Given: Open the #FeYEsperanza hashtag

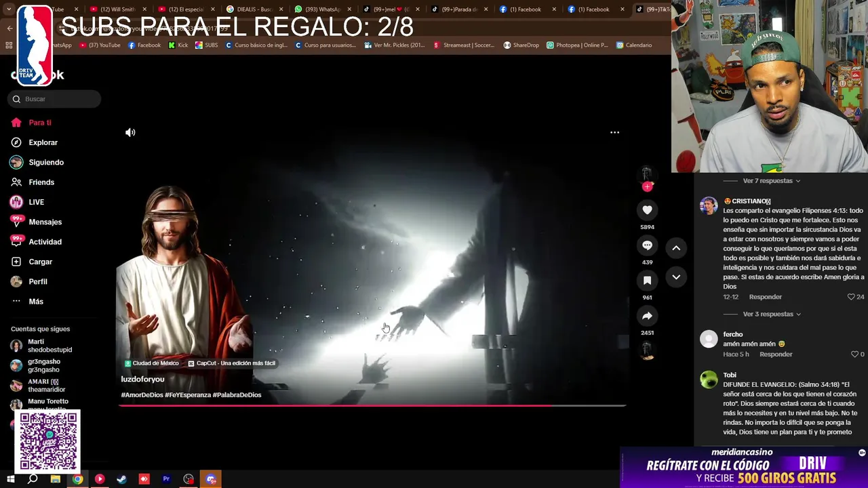Looking at the screenshot, I should click(x=188, y=395).
